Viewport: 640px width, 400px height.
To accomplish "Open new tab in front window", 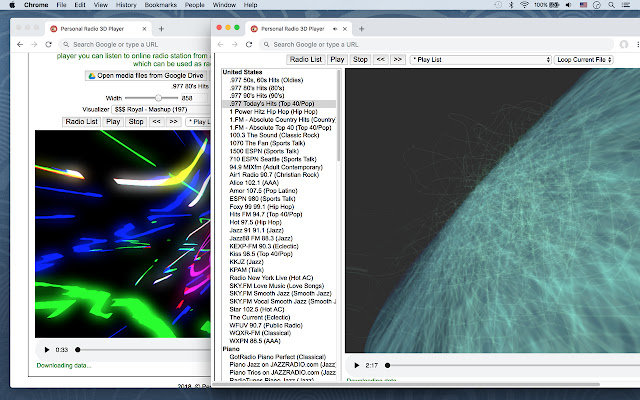I will 361,29.
